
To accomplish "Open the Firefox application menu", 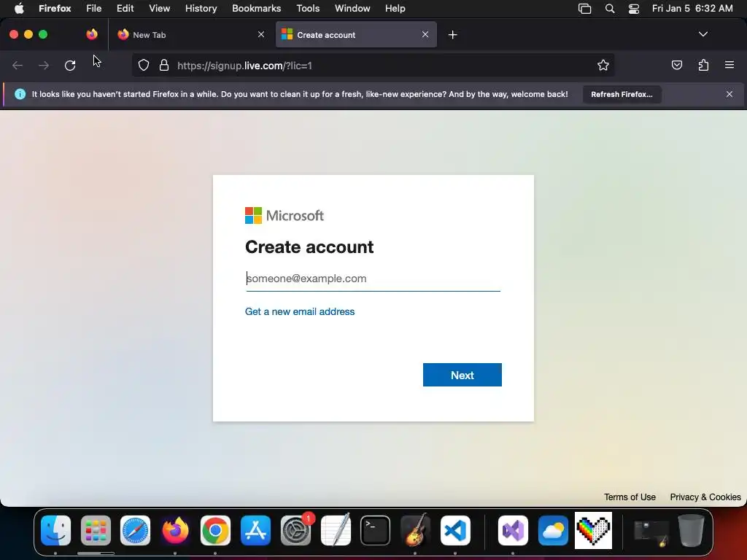I will (x=55, y=9).
